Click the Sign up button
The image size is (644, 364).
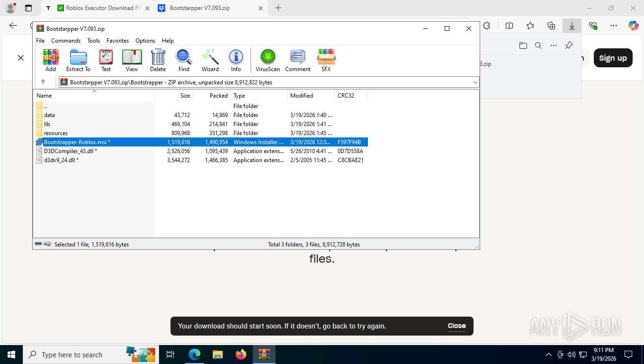(613, 58)
